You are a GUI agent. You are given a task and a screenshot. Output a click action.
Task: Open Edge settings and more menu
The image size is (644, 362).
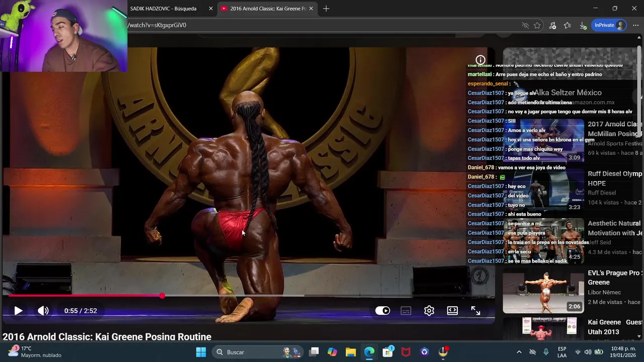tap(636, 25)
